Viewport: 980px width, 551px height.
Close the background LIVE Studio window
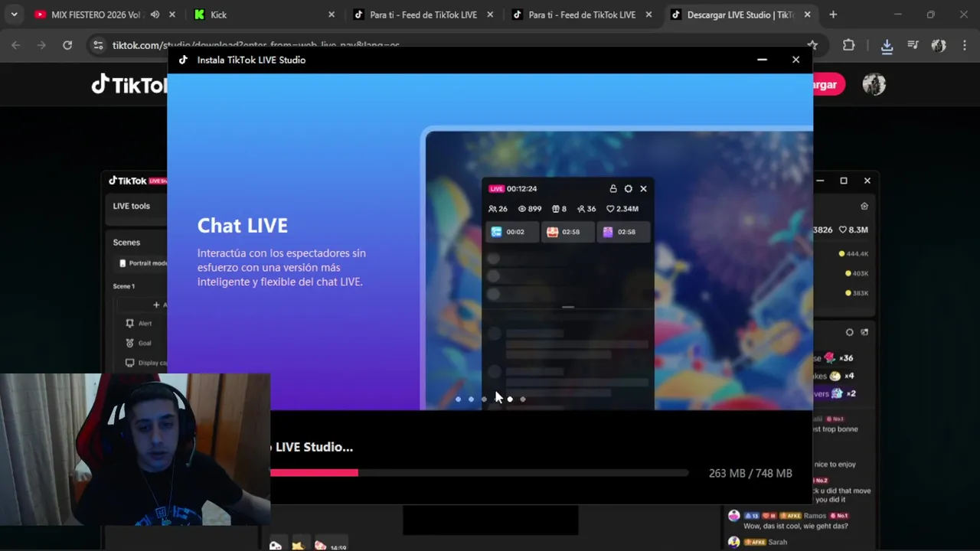[x=867, y=181]
